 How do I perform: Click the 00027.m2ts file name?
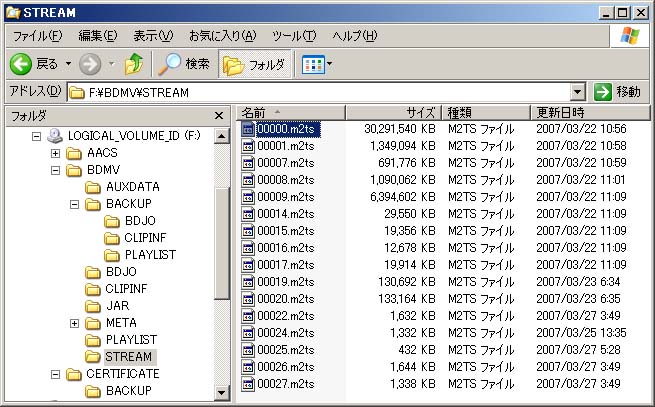tap(286, 384)
